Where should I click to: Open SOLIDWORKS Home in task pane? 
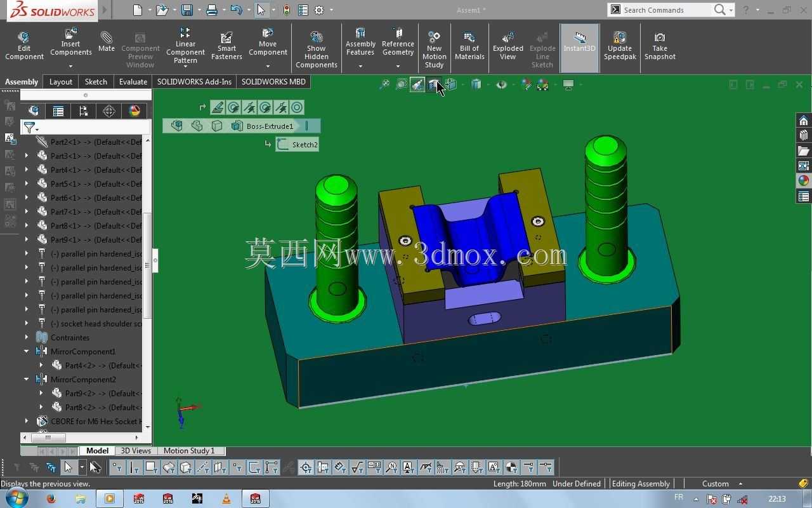tap(804, 121)
